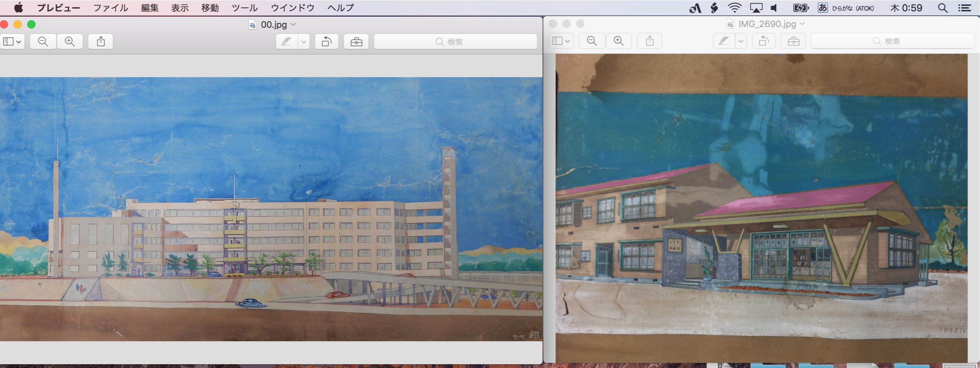Open the Apple menu
980x368 pixels.
18,8
